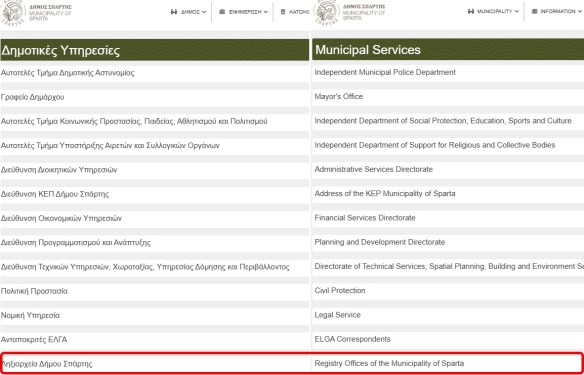584x375 pixels.
Task: Open Αυτοτελές Τμήμα Κοινωνικής Προστασίας link
Action: (x=134, y=121)
